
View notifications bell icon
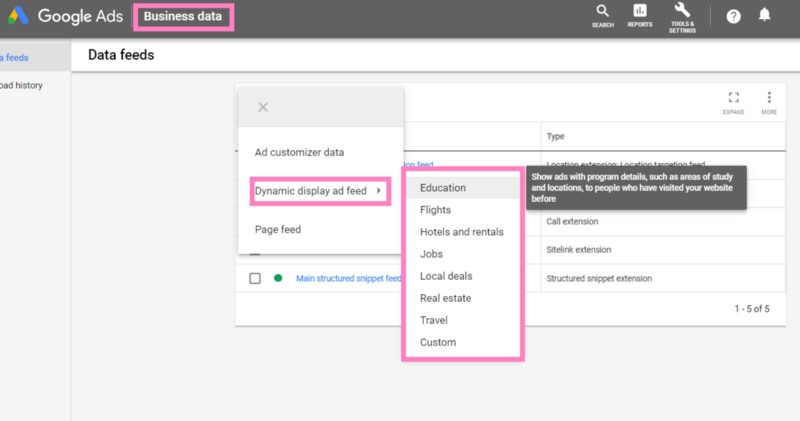point(764,15)
